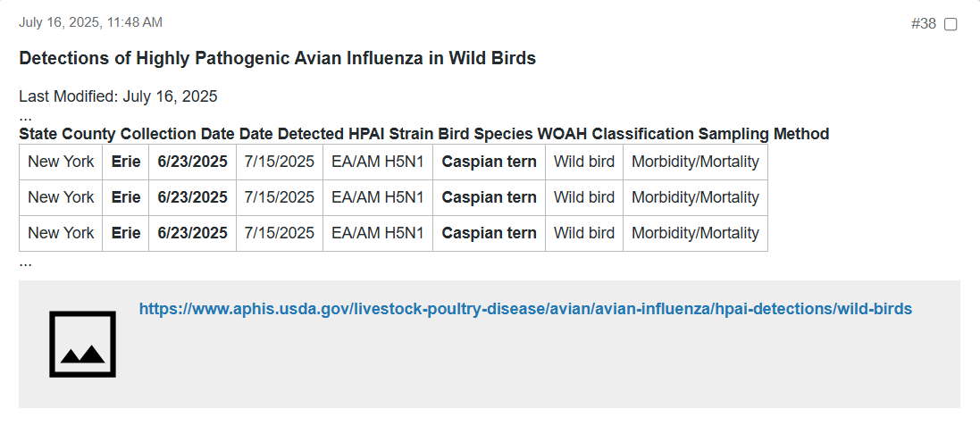Select the 6/23/2025 cell in the first row
980x433 pixels.
pyautogui.click(x=192, y=162)
